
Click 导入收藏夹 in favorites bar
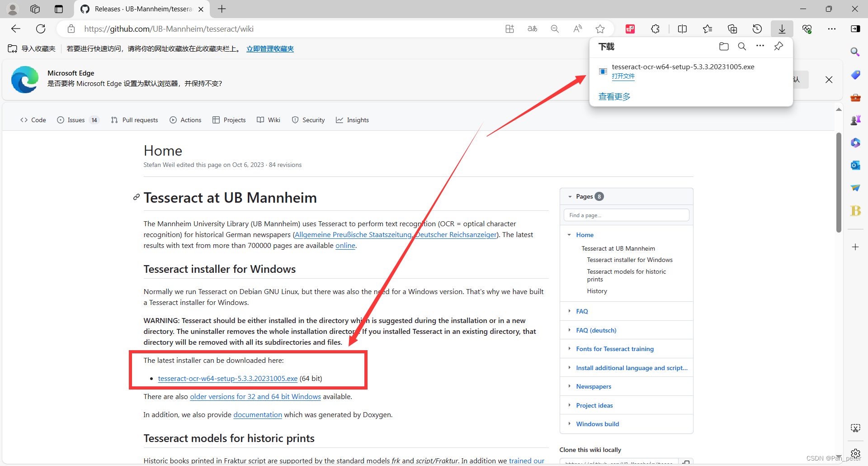pos(32,49)
